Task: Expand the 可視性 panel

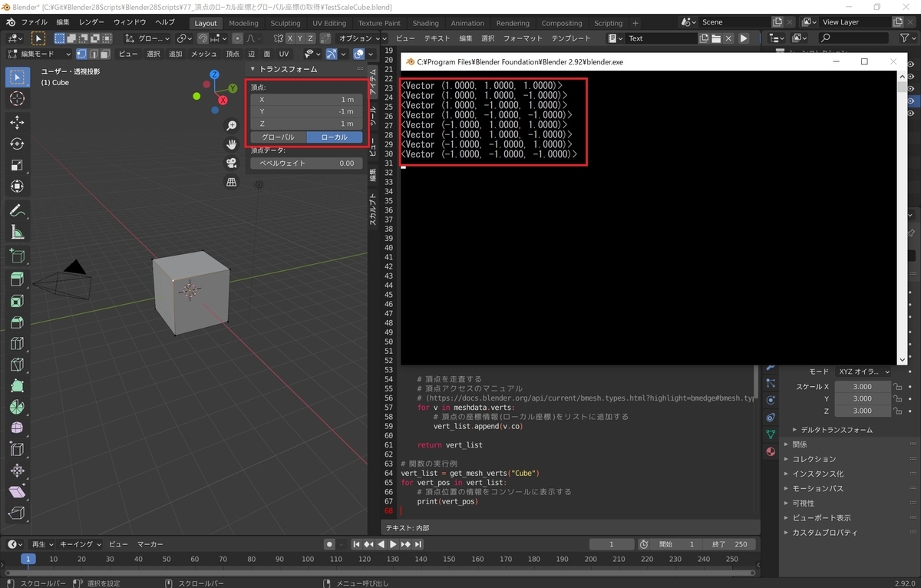Action: click(804, 503)
